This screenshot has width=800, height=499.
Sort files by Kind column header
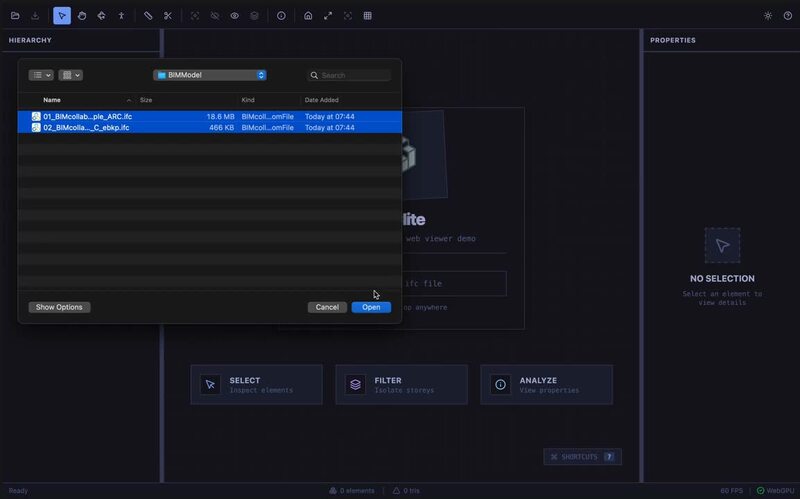248,100
